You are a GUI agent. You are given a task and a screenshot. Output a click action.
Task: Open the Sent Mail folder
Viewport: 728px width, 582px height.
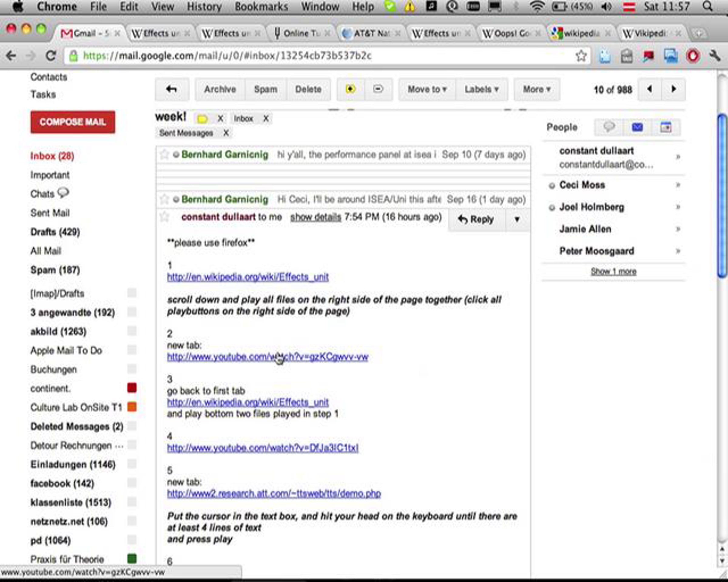(50, 213)
